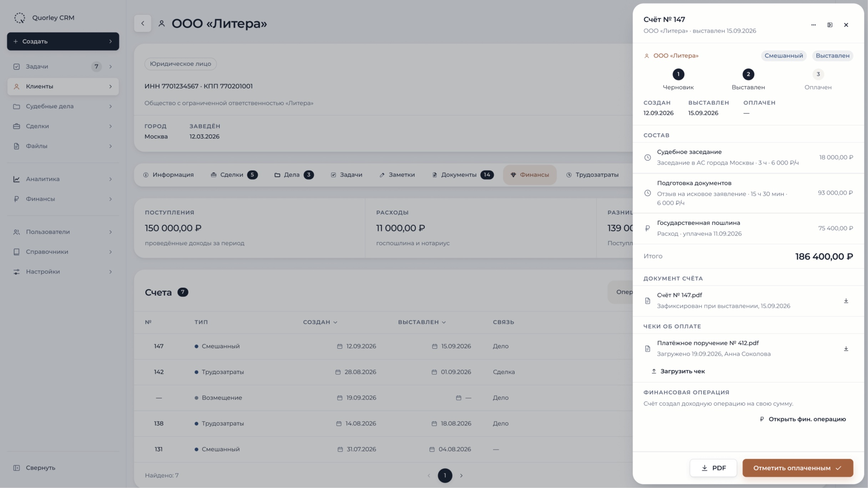Viewport: 868px width, 488px height.
Task: Click step 1 Черновик in the status stepper
Action: [678, 80]
